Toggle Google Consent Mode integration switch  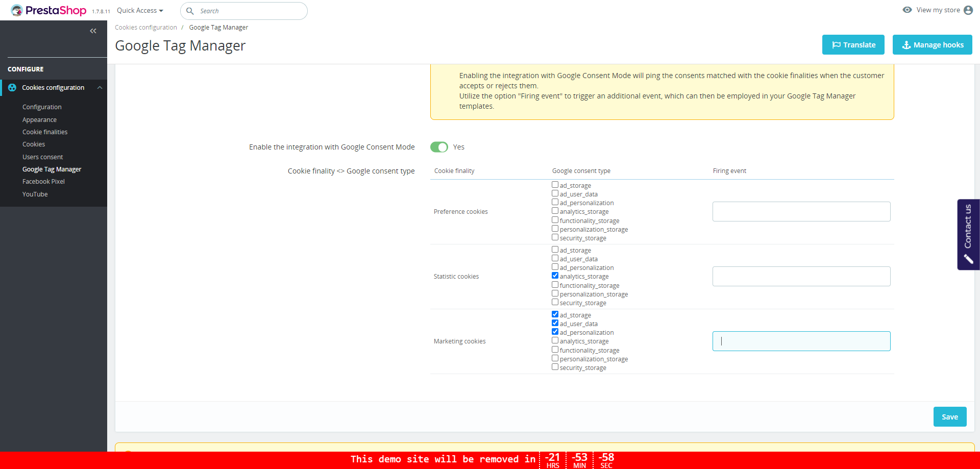pos(439,147)
